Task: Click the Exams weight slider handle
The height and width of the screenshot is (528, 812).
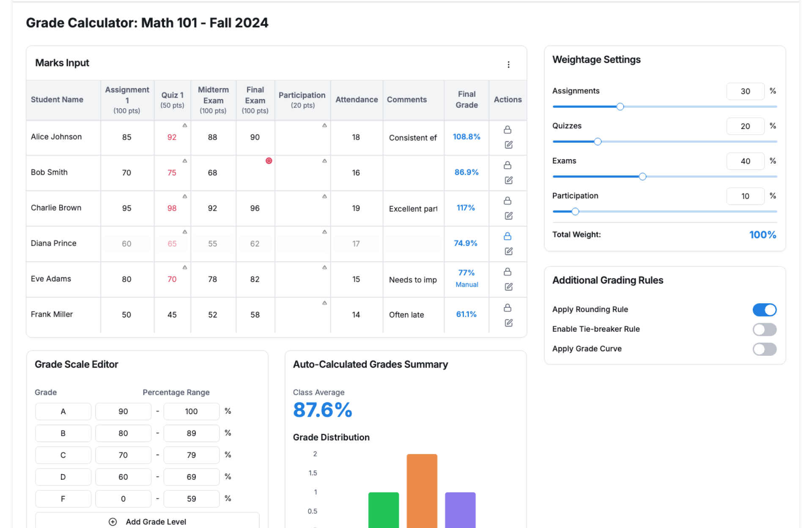Action: (x=642, y=177)
